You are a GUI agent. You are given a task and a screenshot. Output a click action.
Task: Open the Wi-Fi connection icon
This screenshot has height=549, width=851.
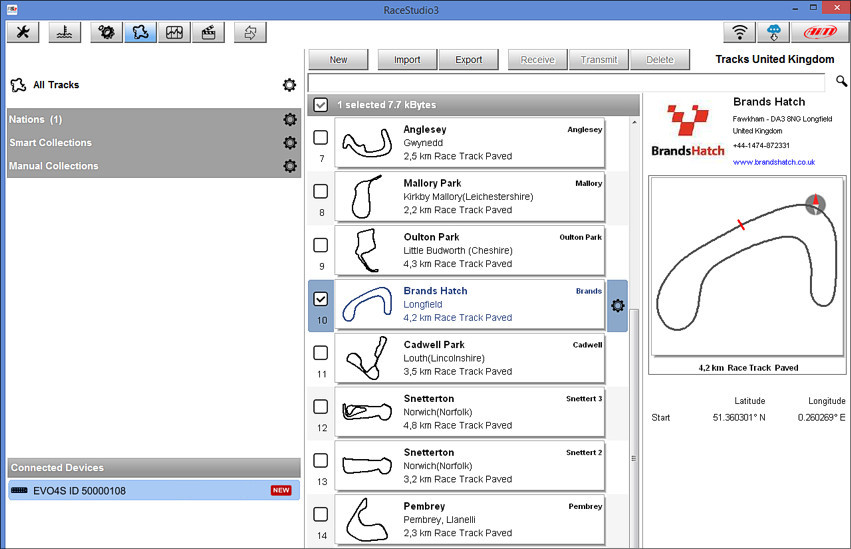[x=740, y=33]
